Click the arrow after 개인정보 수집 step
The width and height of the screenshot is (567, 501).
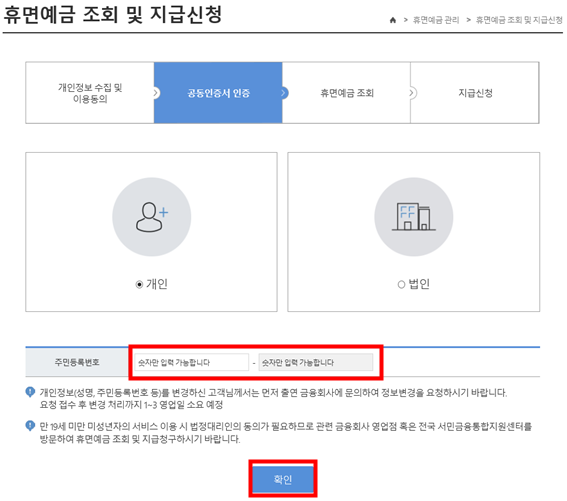tap(156, 93)
